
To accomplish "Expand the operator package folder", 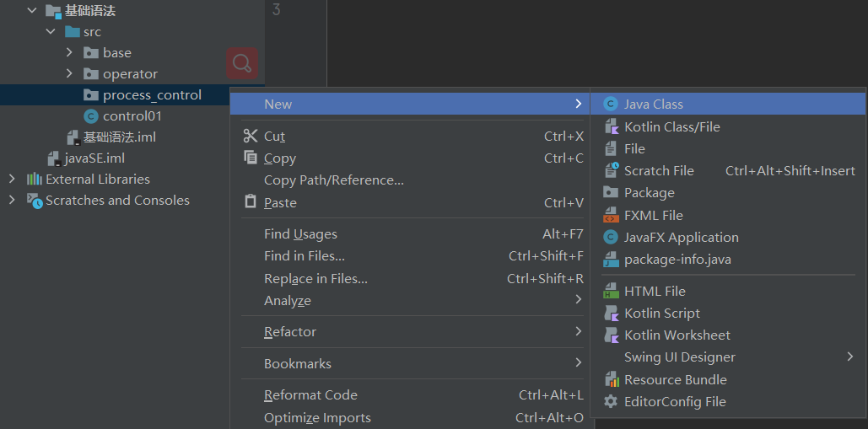I will (x=70, y=73).
